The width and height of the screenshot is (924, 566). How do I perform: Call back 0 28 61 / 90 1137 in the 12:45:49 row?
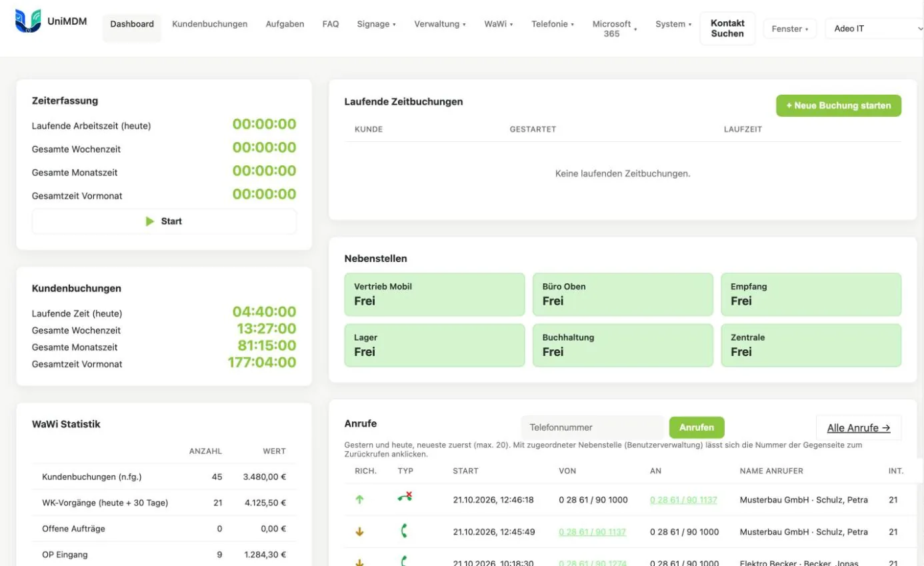[593, 532]
